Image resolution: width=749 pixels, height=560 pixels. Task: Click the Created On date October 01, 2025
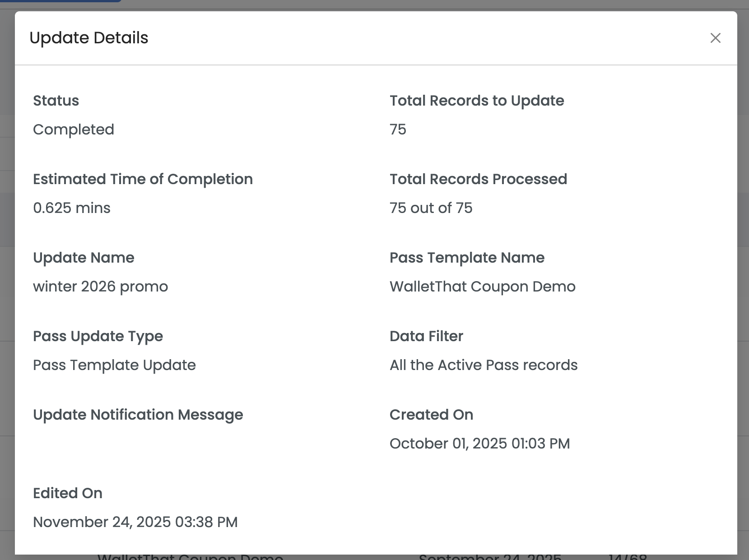(479, 444)
